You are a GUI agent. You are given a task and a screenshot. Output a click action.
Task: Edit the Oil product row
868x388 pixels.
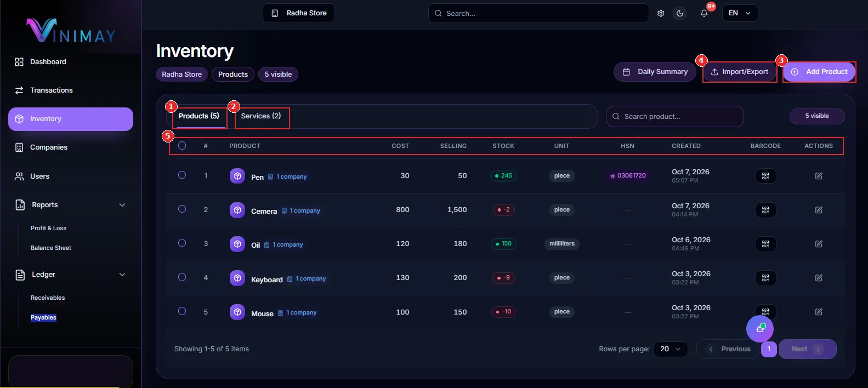(x=819, y=244)
